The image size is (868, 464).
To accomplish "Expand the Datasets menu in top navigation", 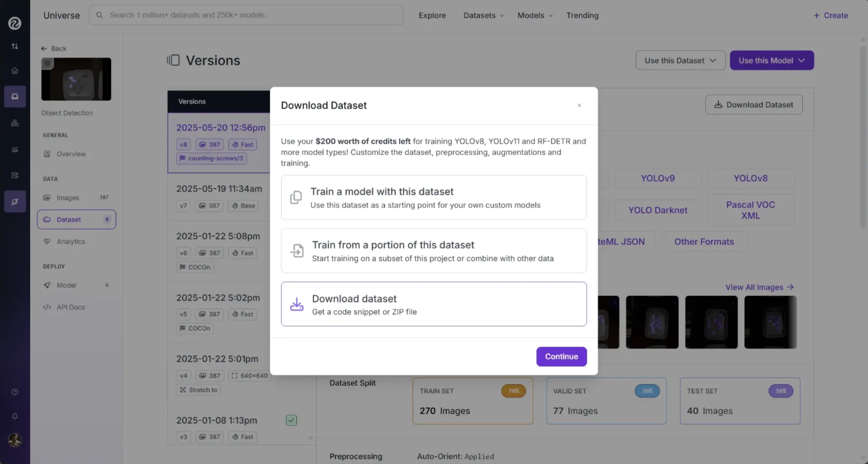I will (x=483, y=15).
